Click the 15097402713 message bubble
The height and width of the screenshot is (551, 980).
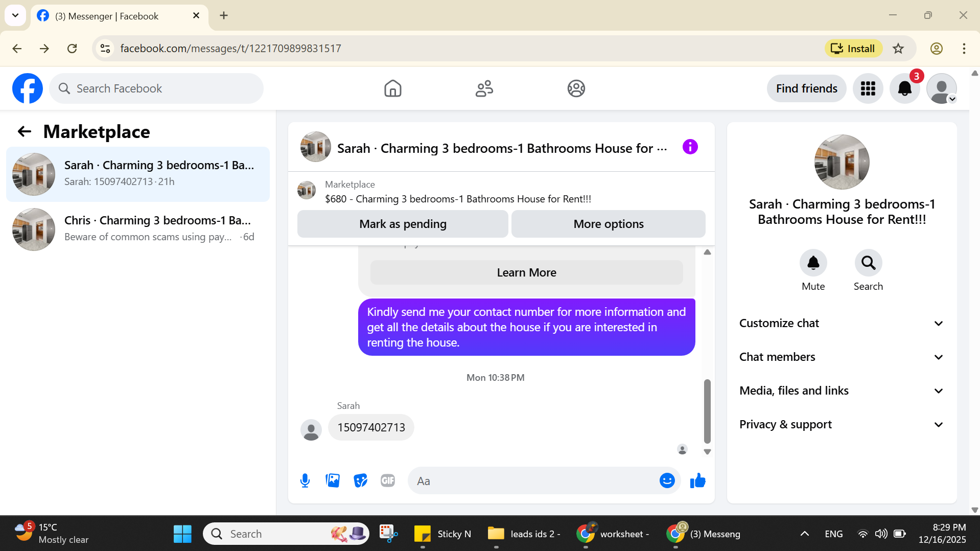(371, 427)
